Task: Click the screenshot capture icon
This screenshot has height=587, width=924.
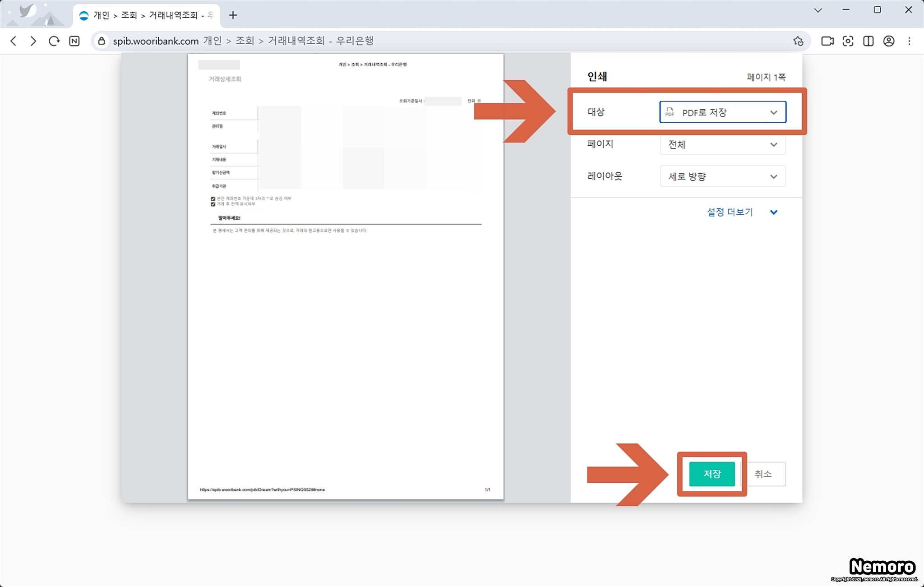Action: (x=848, y=41)
